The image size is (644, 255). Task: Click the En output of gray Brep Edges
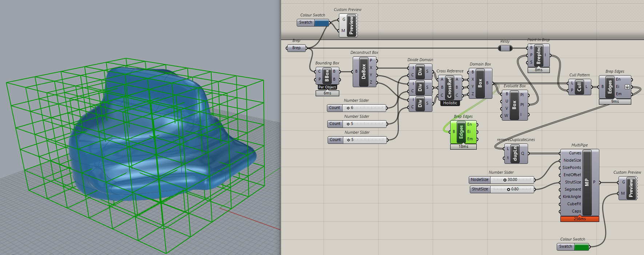click(x=618, y=80)
